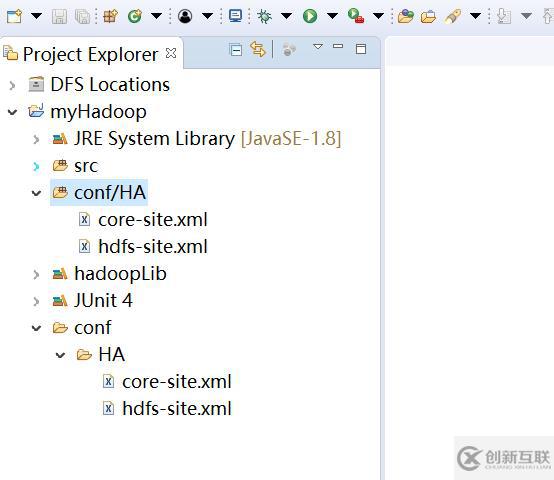
Task: Open the Project Explorer View Menu triangle
Action: [318, 47]
